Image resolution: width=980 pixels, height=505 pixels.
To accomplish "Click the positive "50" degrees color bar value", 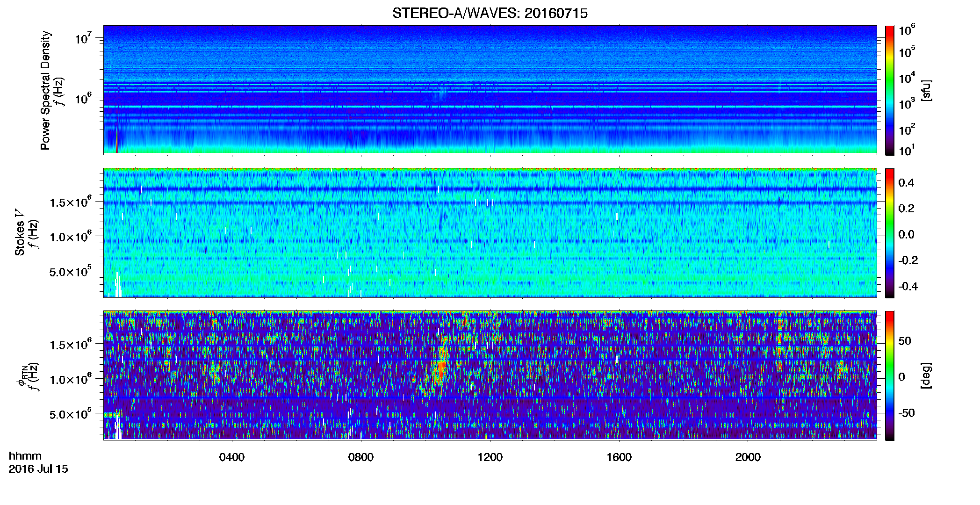I will pyautogui.click(x=905, y=341).
